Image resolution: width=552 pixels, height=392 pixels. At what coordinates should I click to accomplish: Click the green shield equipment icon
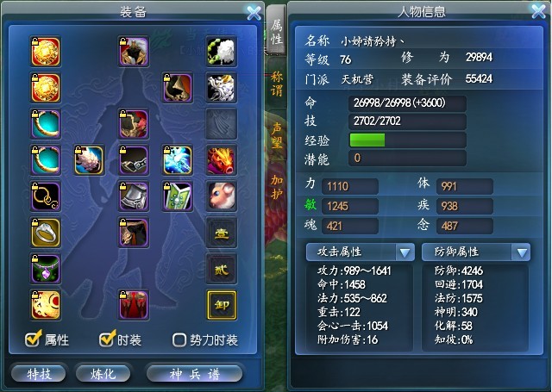(178, 196)
